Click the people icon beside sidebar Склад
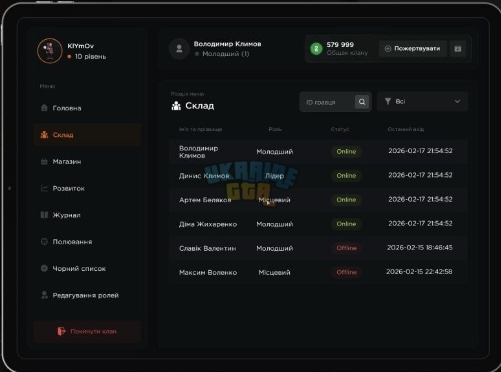Viewport: 501px width, 372px height. [x=44, y=135]
